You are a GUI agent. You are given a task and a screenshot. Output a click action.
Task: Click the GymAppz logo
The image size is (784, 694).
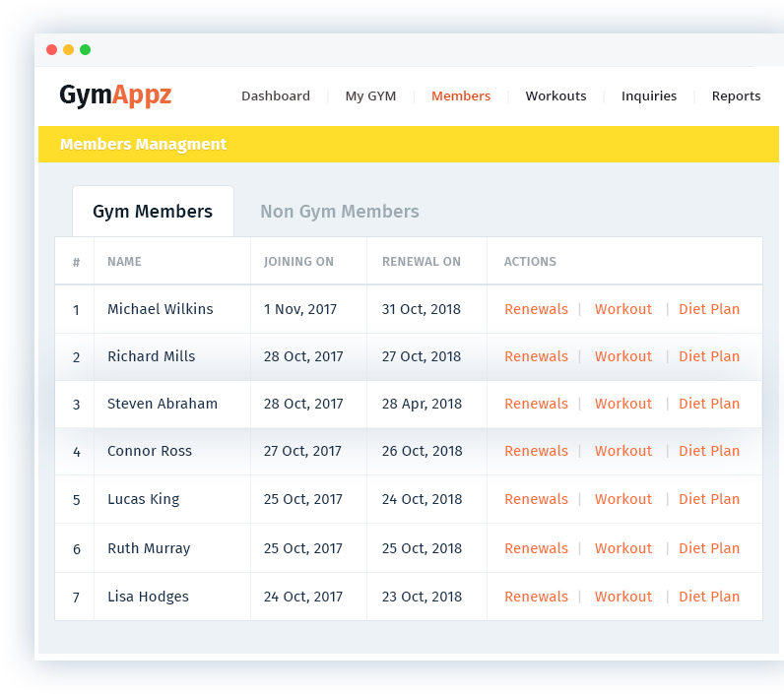(x=115, y=95)
